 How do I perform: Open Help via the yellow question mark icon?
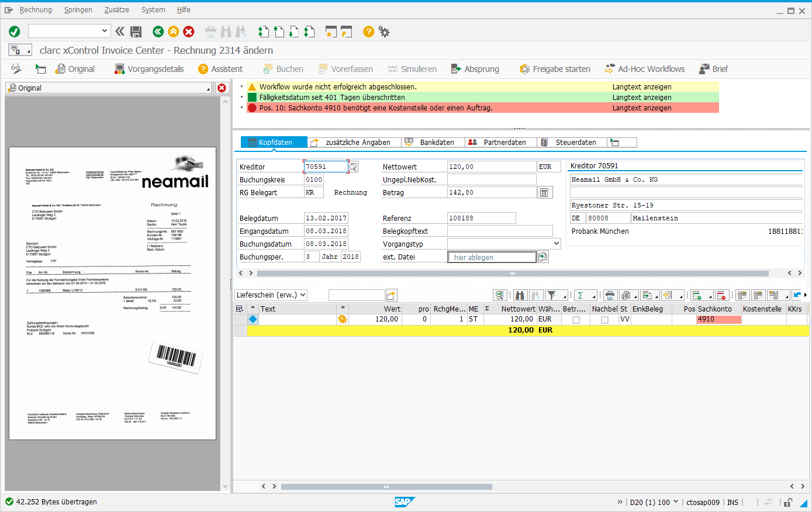pos(368,32)
